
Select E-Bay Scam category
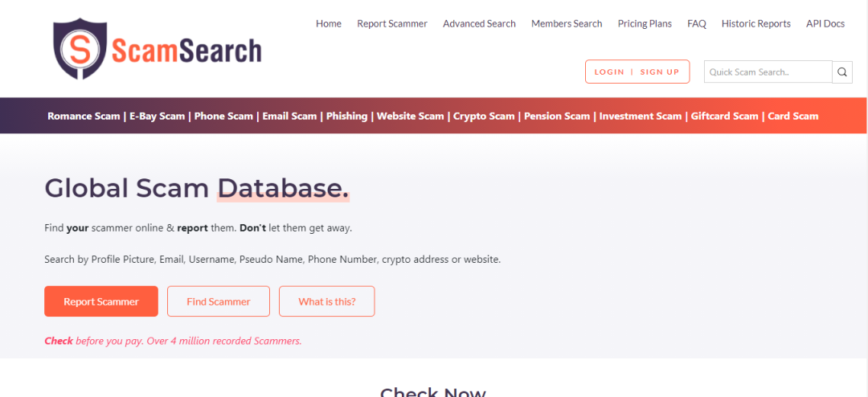(x=158, y=117)
